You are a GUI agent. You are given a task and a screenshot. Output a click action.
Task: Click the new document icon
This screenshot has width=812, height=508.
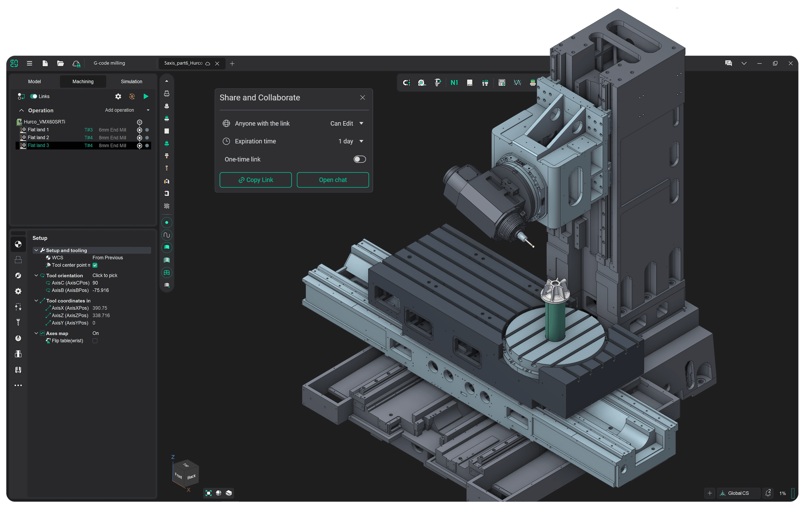[45, 63]
